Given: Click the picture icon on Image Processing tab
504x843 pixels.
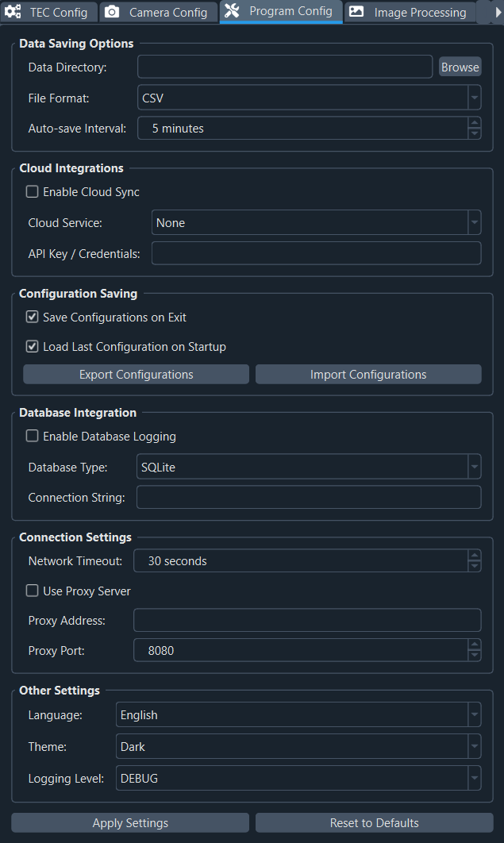Looking at the screenshot, I should 356,12.
